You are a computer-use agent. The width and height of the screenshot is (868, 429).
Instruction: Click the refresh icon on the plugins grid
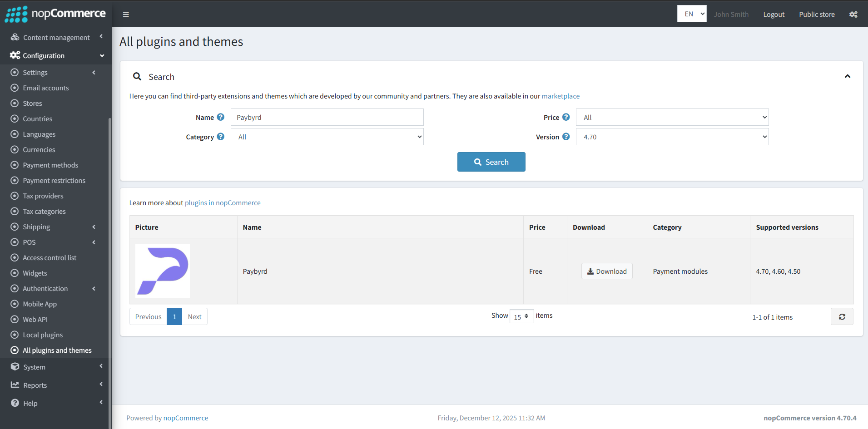(x=842, y=316)
